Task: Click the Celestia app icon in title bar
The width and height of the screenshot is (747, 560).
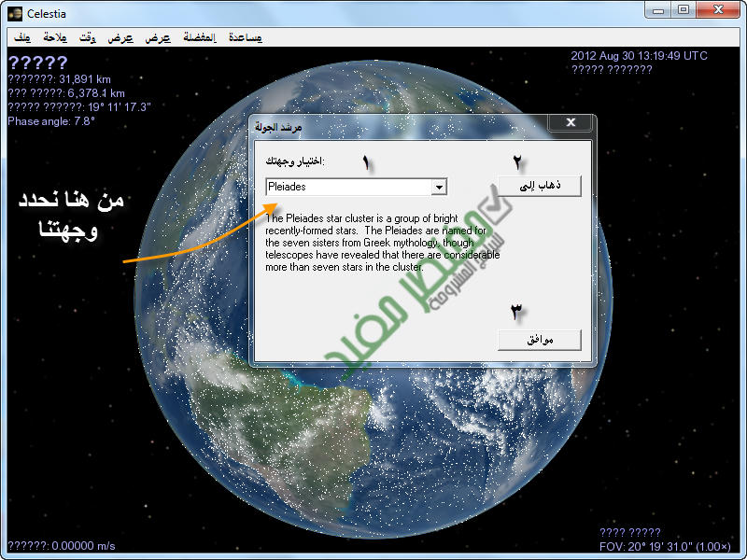Action: pos(14,13)
